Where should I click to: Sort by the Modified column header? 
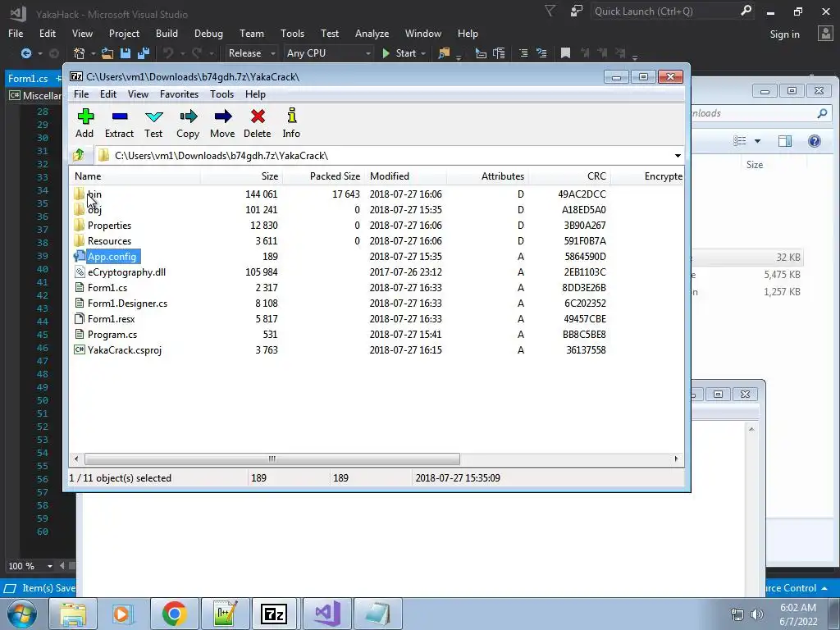coord(406,176)
